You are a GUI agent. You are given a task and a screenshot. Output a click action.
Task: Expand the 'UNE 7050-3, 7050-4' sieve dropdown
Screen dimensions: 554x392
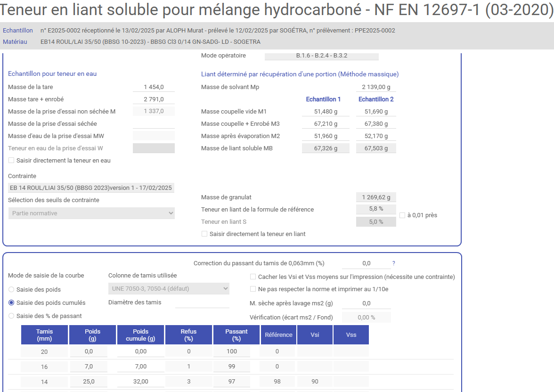pos(169,288)
